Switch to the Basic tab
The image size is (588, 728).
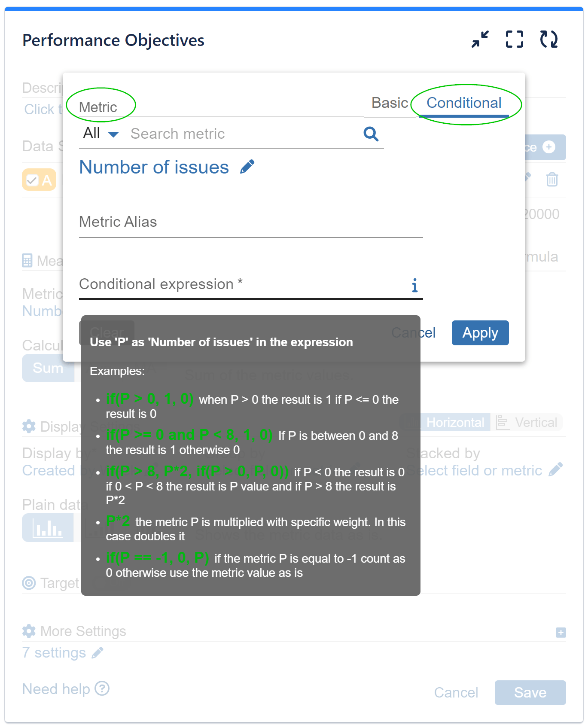click(389, 103)
